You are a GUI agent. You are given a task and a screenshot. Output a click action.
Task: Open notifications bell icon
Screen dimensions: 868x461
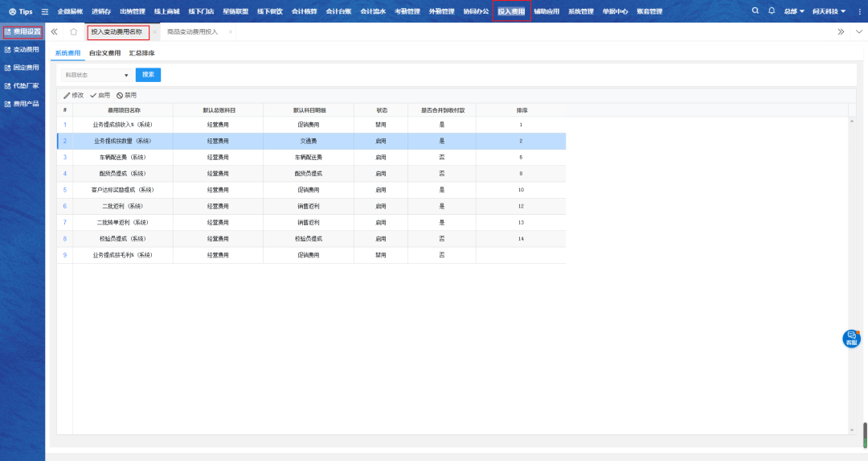coord(772,11)
